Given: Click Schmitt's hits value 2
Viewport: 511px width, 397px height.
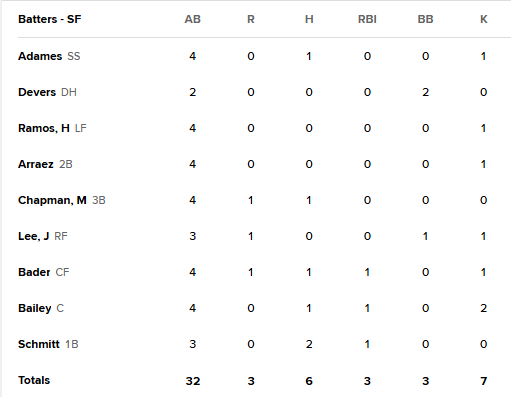Looking at the screenshot, I should coord(309,344).
